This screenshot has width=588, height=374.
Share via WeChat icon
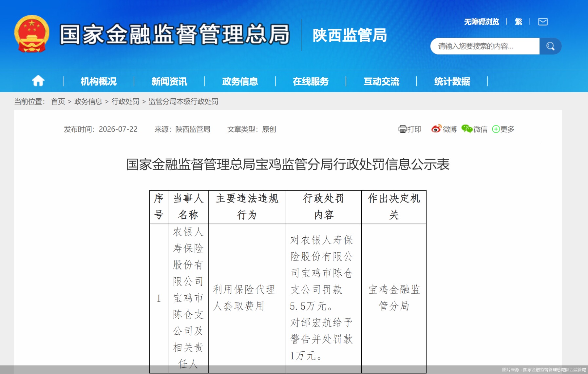pos(467,129)
